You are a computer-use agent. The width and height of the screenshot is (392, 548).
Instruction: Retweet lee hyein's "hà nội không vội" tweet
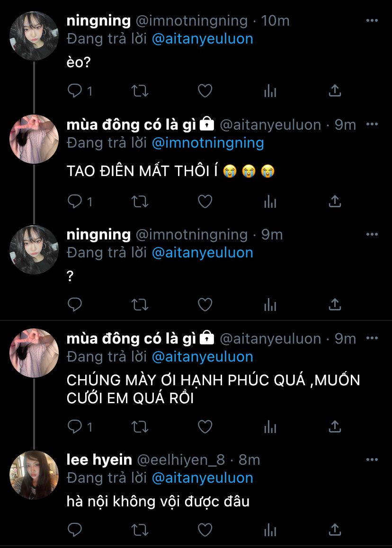click(x=140, y=530)
